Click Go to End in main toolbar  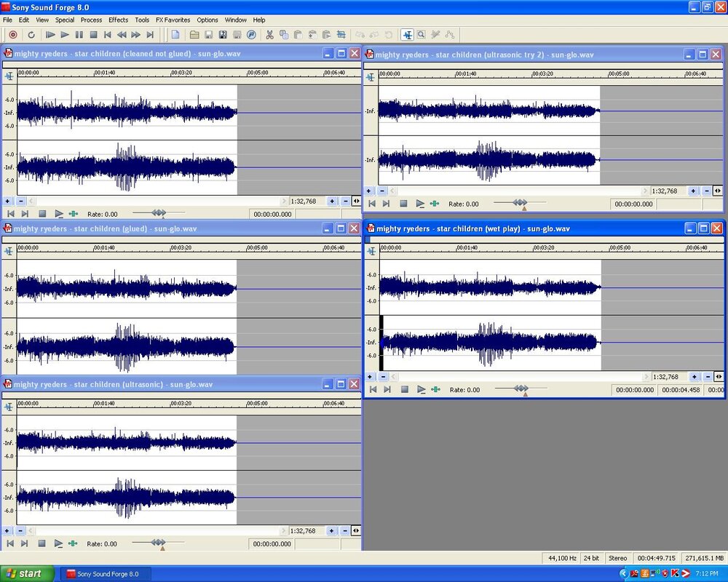[150, 35]
